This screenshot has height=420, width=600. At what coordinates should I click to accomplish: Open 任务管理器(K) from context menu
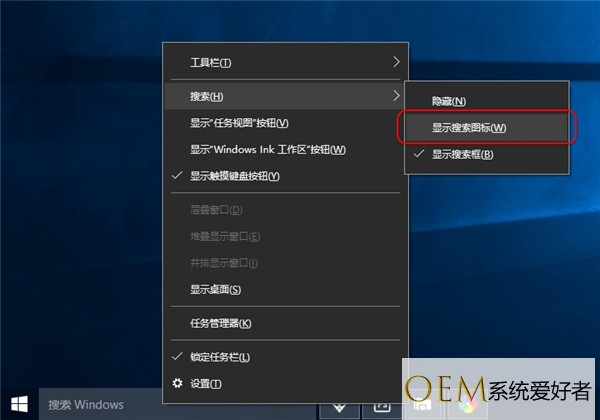pyautogui.click(x=220, y=323)
